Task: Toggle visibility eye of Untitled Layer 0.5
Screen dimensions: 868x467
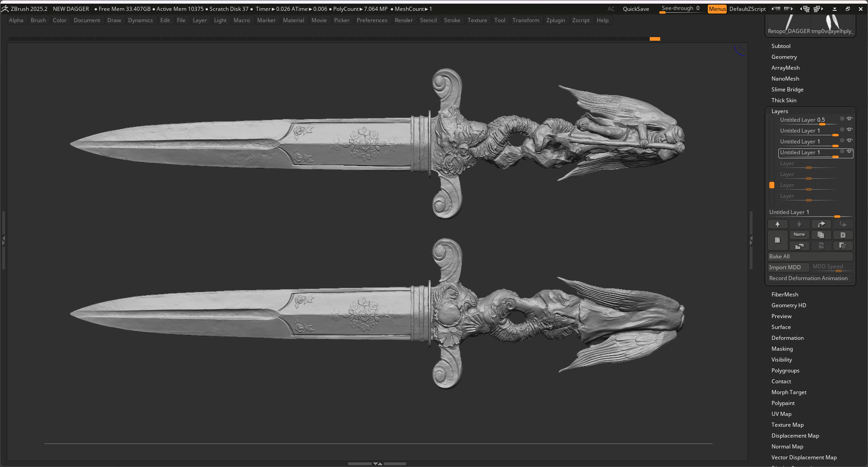Action: pyautogui.click(x=849, y=119)
